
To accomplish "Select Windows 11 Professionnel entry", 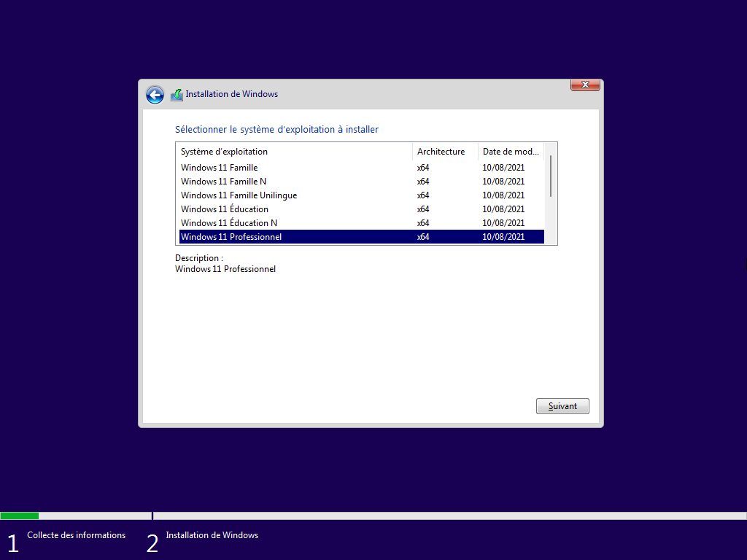I will coord(362,237).
